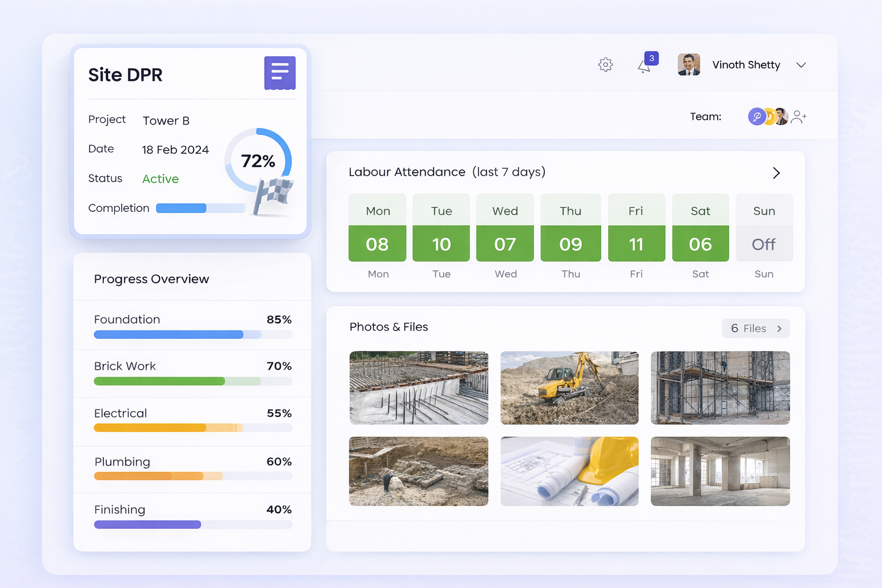This screenshot has width=882, height=588.
Task: Click the Plumbing progress bar
Action: (x=193, y=476)
